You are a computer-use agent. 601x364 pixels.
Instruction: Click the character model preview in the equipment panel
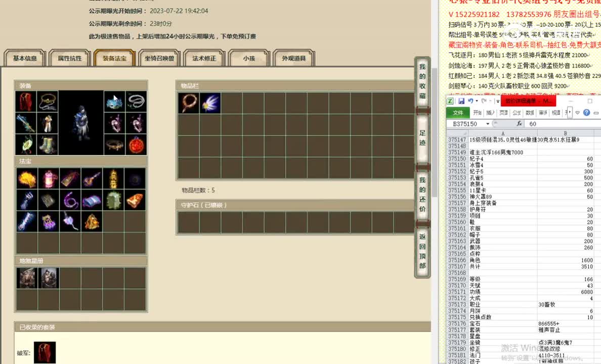pos(81,121)
